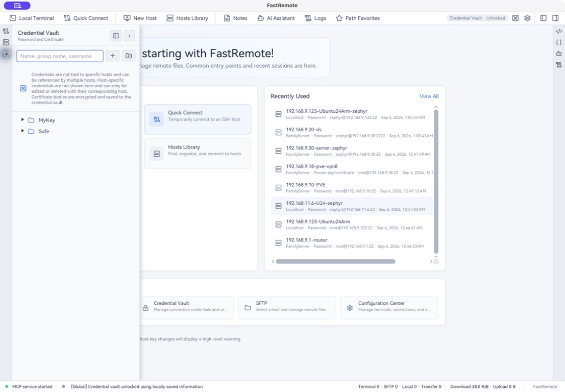Click host icon of 192.168.9.1-router row
This screenshot has width=565, height=392.
coord(279,243)
